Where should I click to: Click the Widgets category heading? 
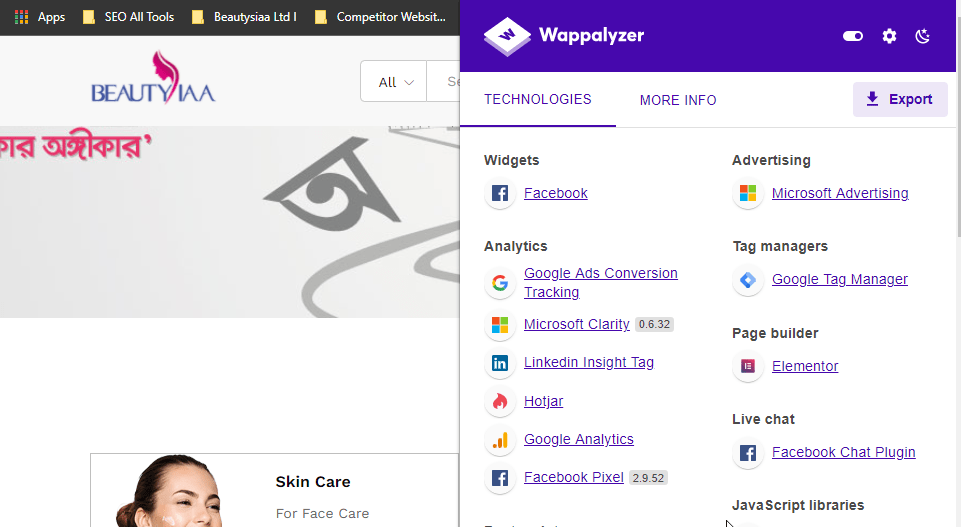pyautogui.click(x=511, y=160)
